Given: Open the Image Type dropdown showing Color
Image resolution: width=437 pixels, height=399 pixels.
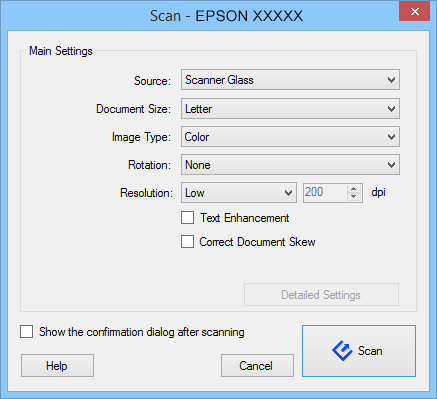Looking at the screenshot, I should [x=290, y=137].
